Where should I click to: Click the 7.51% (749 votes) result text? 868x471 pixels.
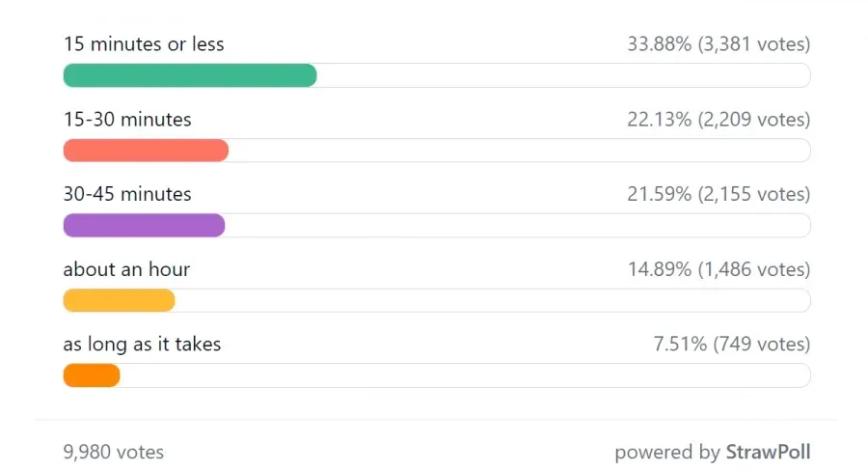[x=732, y=345]
